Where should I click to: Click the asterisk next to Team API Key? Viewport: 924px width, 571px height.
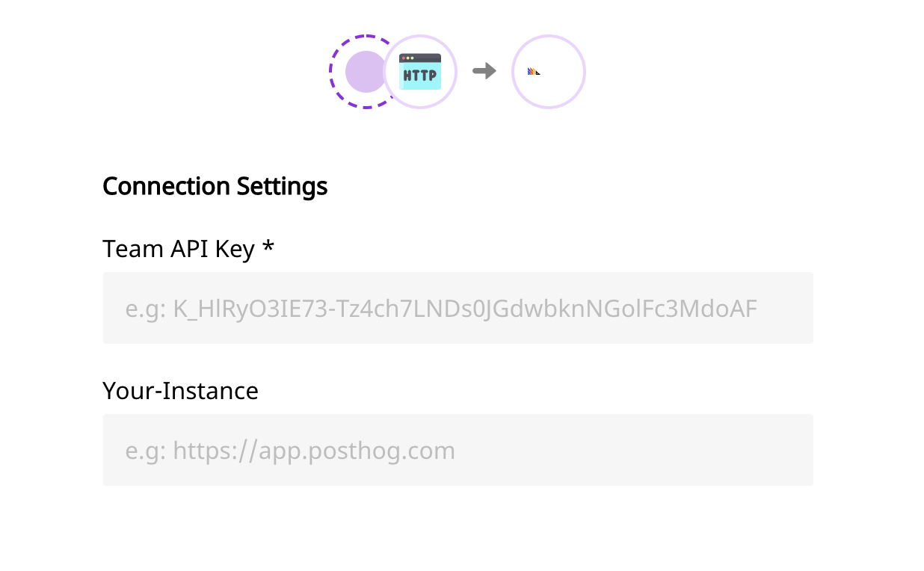(268, 247)
